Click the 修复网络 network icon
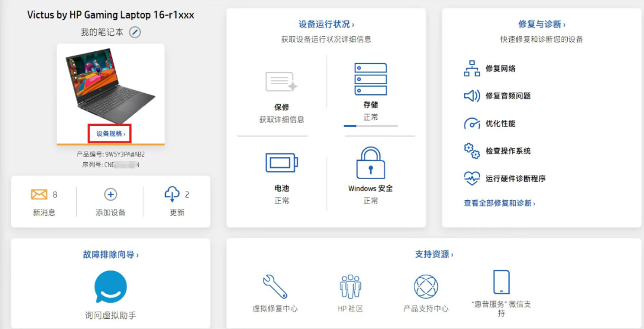This screenshot has width=644, height=329. tap(472, 68)
